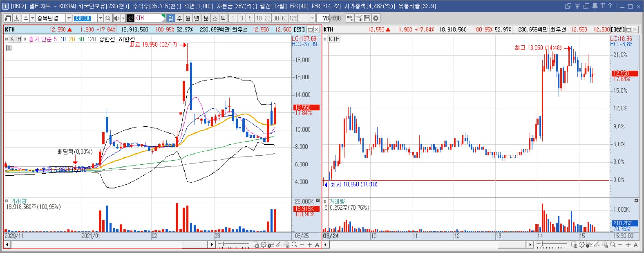Click the always-on-top arrow icon in title bar
Image resolution: width=644 pixels, height=253 pixels.
click(x=577, y=6)
